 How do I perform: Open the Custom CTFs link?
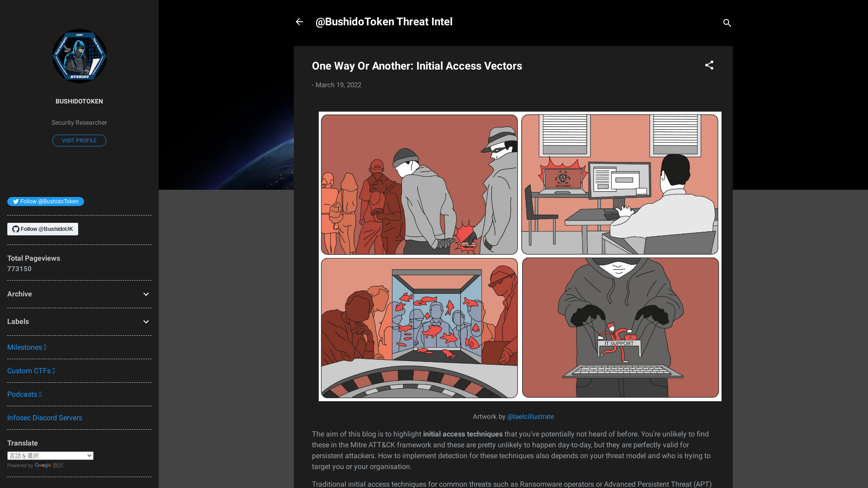[x=31, y=371]
